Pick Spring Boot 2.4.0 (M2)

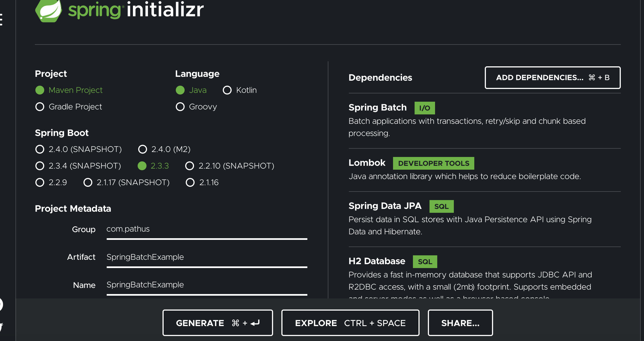(x=143, y=149)
